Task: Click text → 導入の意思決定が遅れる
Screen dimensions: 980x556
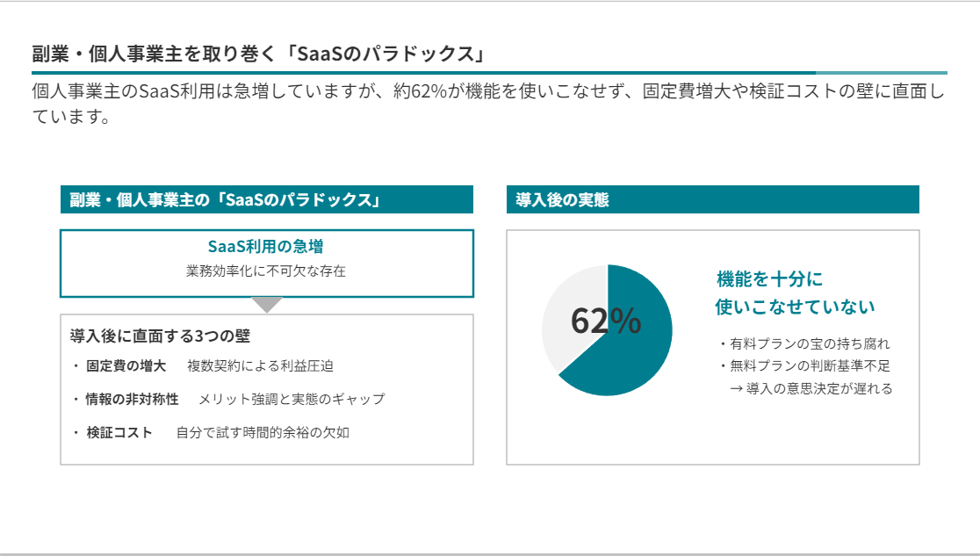Action: (x=811, y=388)
